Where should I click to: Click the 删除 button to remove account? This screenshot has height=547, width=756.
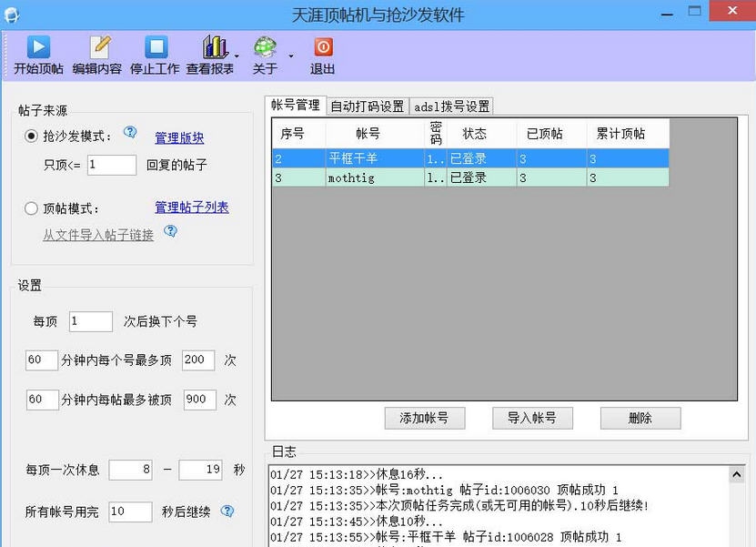click(640, 418)
